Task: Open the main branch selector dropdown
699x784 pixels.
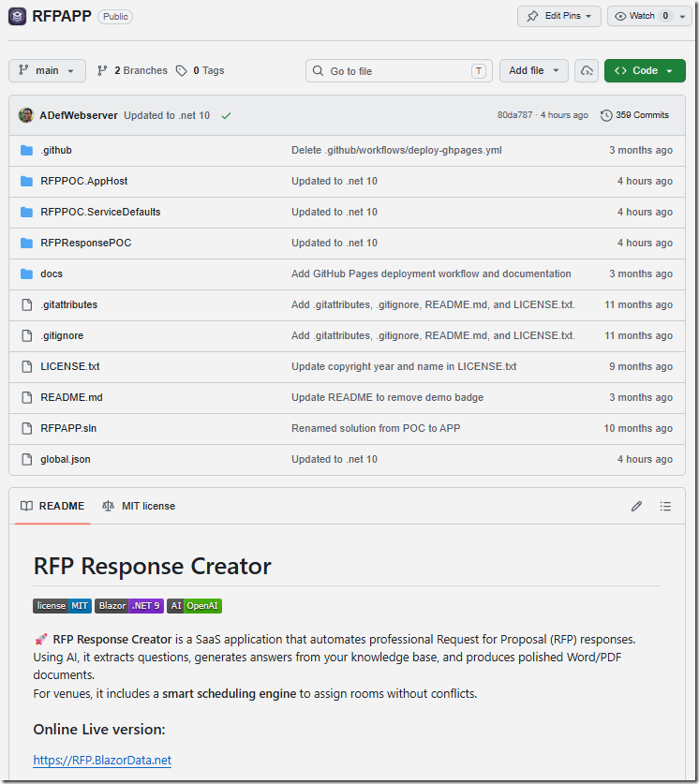Action: (47, 70)
